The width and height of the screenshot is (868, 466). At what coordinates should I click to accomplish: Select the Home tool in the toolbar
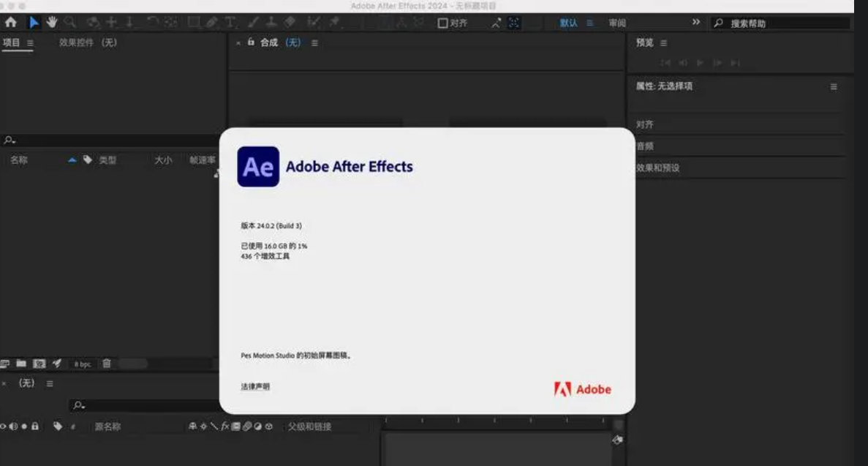point(11,23)
